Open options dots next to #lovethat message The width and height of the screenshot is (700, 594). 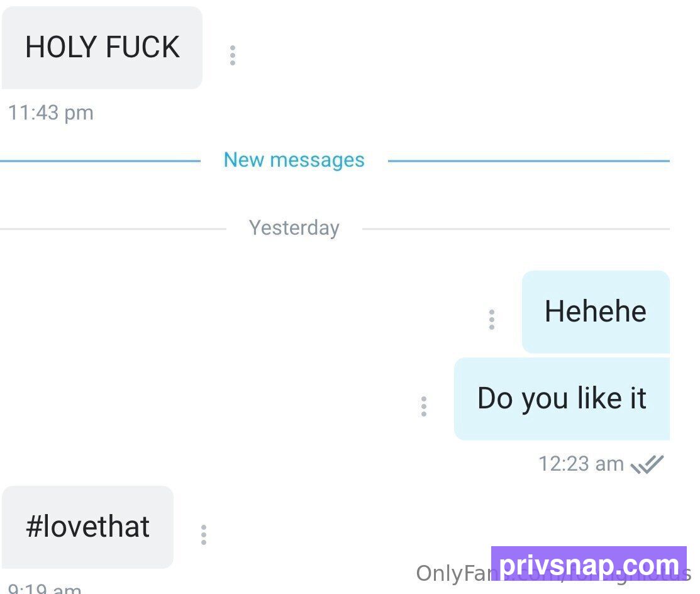pos(204,535)
